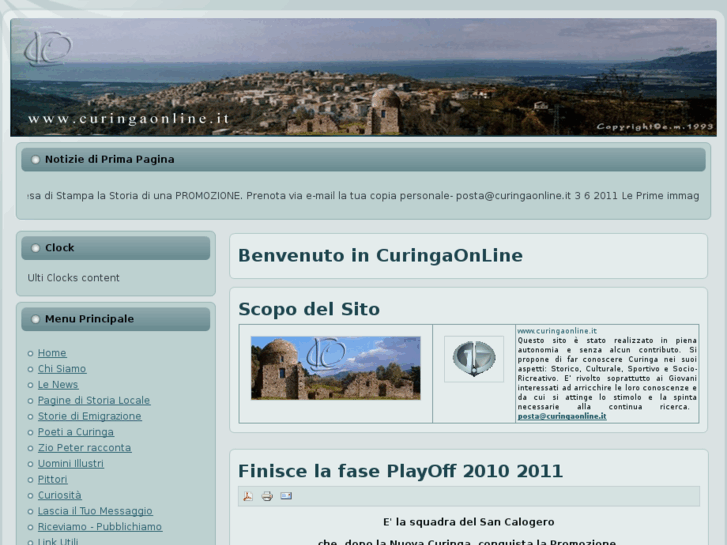Click 'Notizie di Prima Pagina' module title
Viewport: 727px width, 545px height.
pyautogui.click(x=109, y=159)
